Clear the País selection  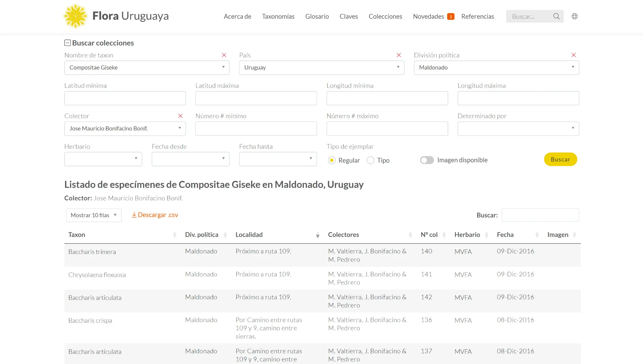click(x=399, y=55)
